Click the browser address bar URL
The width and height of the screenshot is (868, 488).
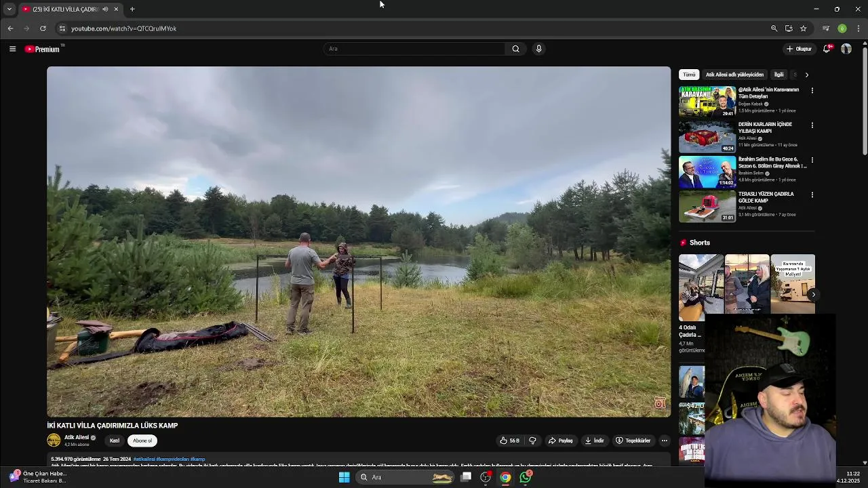[x=123, y=28]
